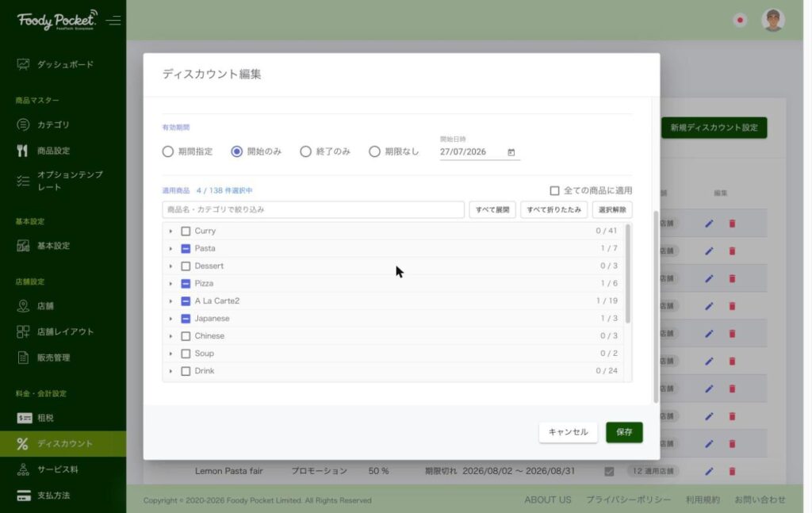Expand the Chinese category arrow
Image resolution: width=812 pixels, height=513 pixels.
click(x=170, y=336)
